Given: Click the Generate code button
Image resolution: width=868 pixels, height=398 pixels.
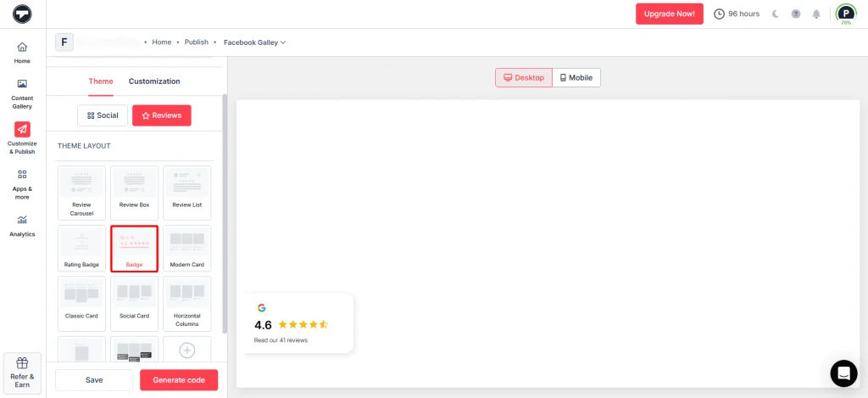Looking at the screenshot, I should 179,380.
